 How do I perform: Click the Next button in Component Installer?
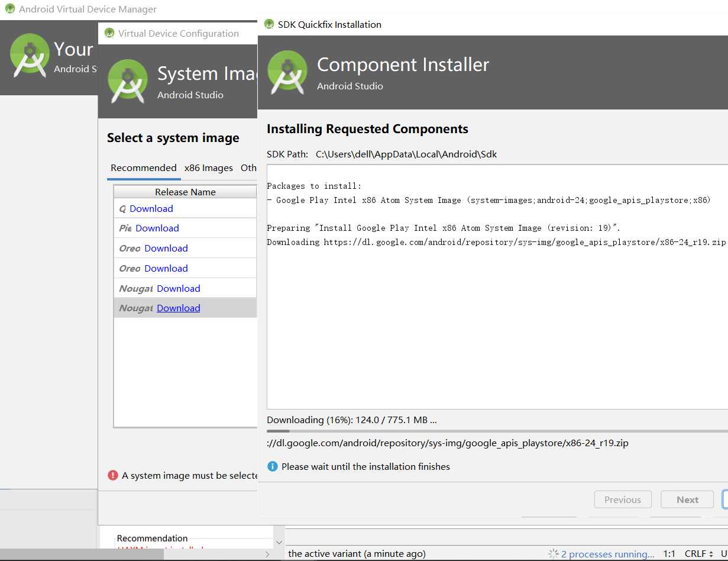[x=688, y=499]
